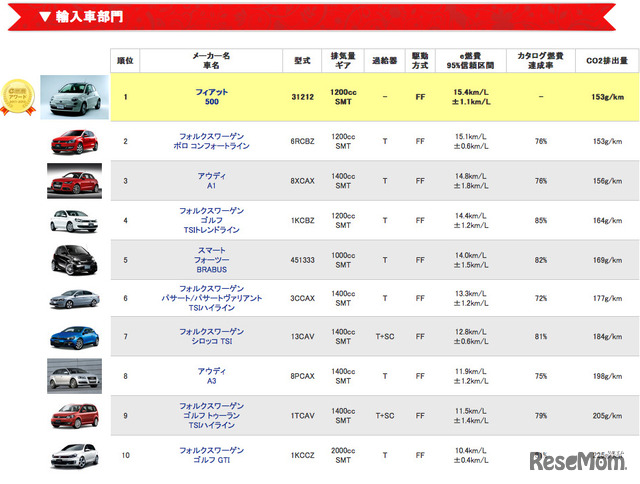Open the アウディ A3 link

pyautogui.click(x=211, y=376)
